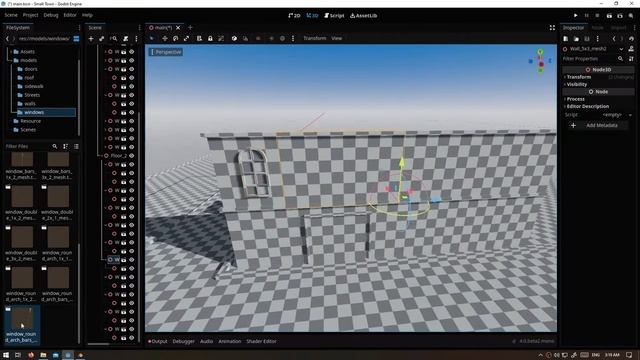Viewport: 640px width, 360px height.
Task: Attach a script to the selected node
Action: [x=126, y=39]
